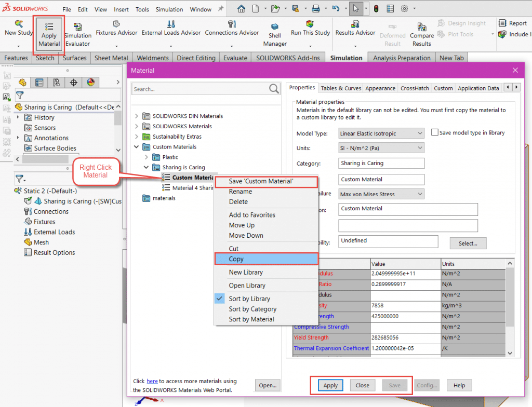Click the Category text field
Viewport: 532px width, 407px height.
coord(381,163)
